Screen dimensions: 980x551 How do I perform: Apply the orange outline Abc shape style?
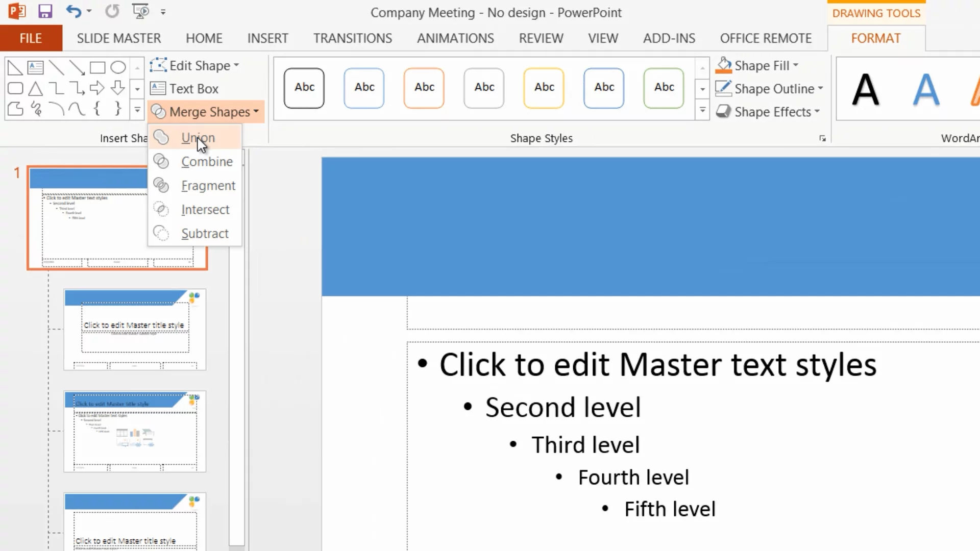(x=424, y=88)
